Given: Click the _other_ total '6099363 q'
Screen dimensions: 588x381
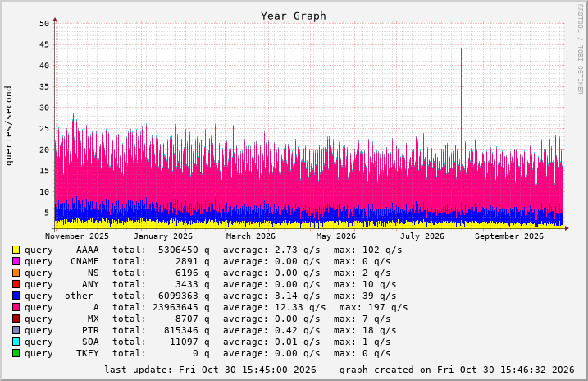Looking at the screenshot, I should tap(184, 296).
